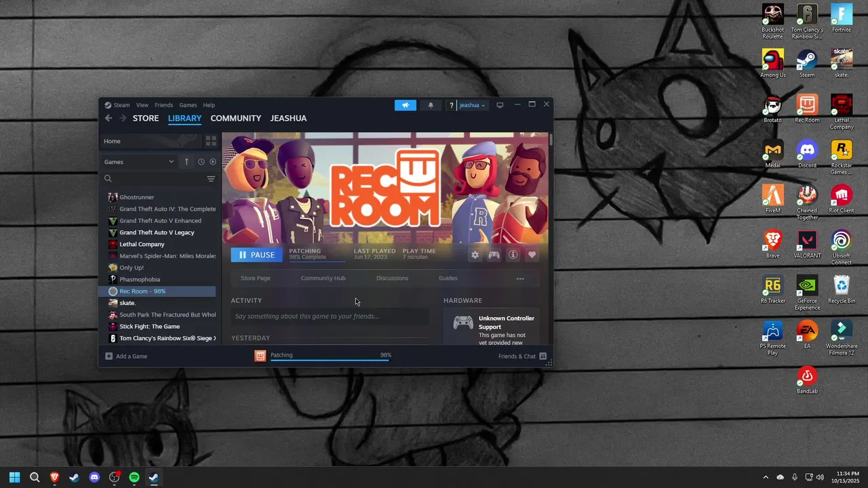Pause the Rec Room patching
The image size is (868, 488).
pyautogui.click(x=256, y=255)
